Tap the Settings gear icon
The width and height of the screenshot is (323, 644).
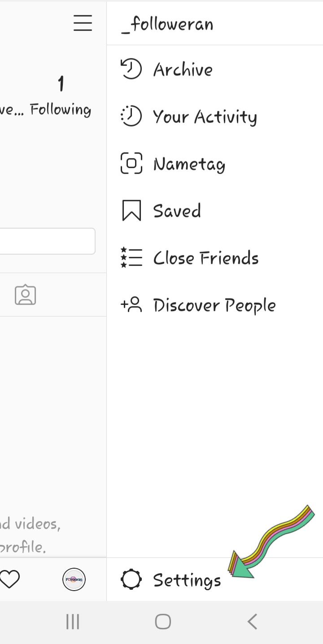click(131, 579)
